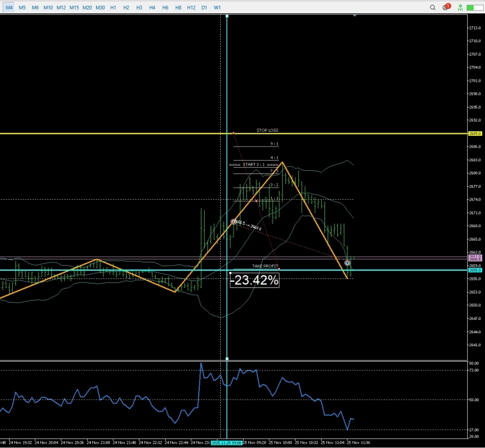Click the chart shift triangle marker
This screenshot has width=485, height=448.
[x=354, y=16]
